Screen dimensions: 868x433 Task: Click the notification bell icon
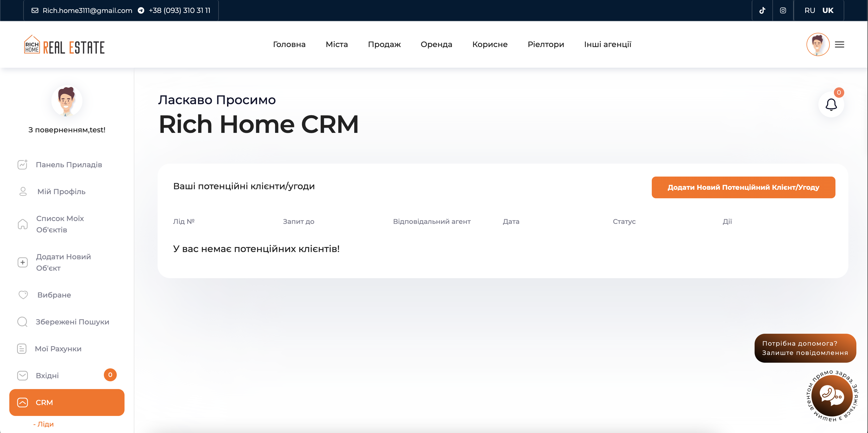831,104
